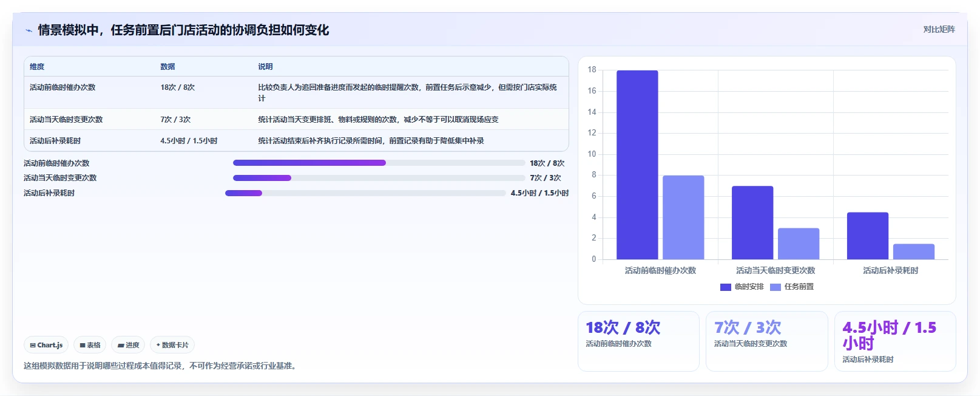Click the 数据 column header
980x396 pixels.
point(167,67)
